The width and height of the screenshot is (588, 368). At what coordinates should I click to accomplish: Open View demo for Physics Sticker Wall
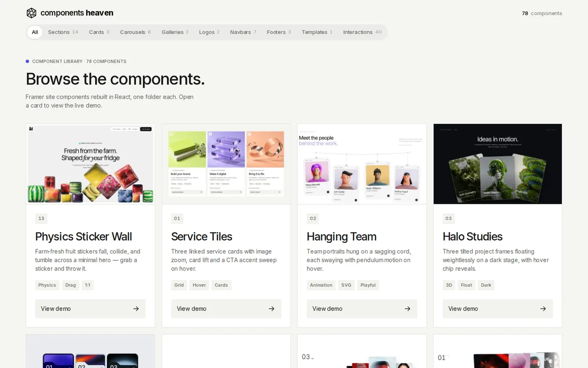[90, 309]
